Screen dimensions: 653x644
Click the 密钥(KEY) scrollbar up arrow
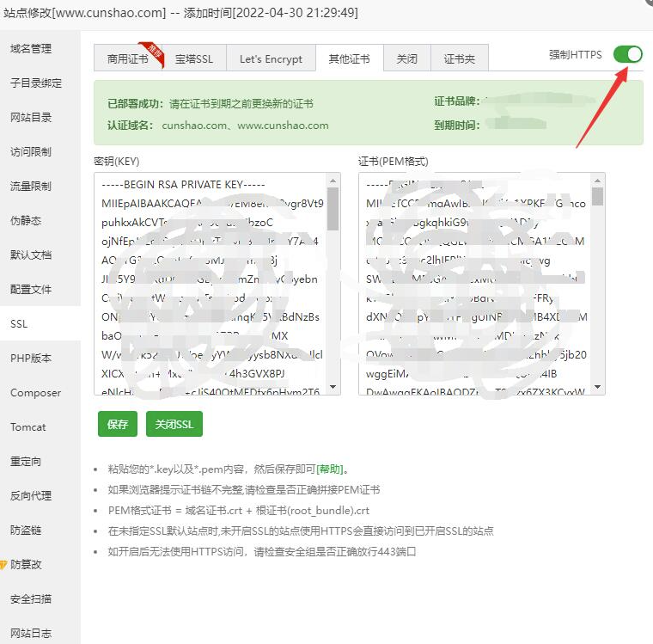[333, 181]
